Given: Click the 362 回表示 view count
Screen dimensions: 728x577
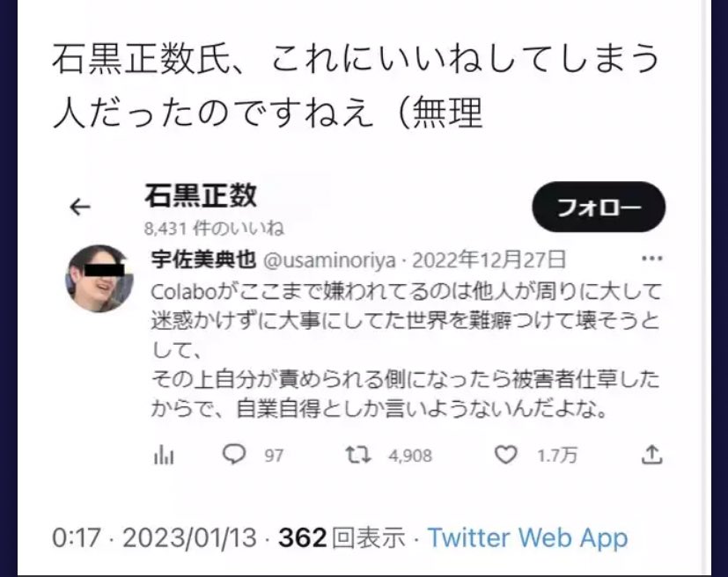Looking at the screenshot, I should (342, 538).
